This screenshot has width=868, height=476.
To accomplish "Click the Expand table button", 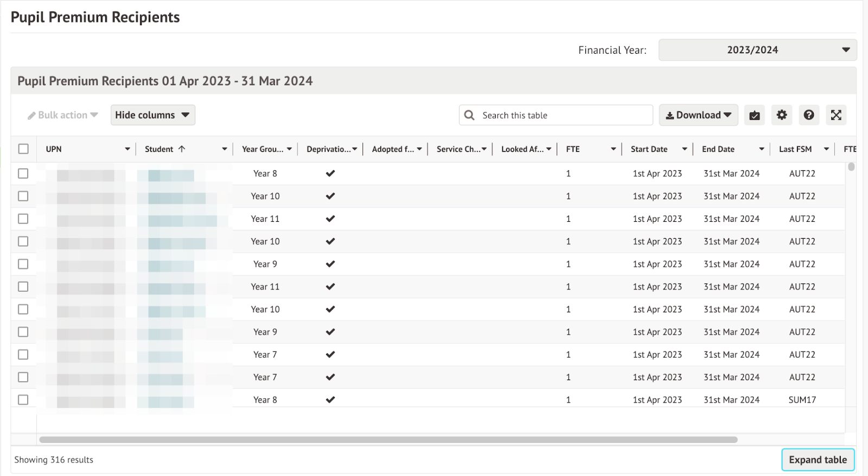I will 818,460.
